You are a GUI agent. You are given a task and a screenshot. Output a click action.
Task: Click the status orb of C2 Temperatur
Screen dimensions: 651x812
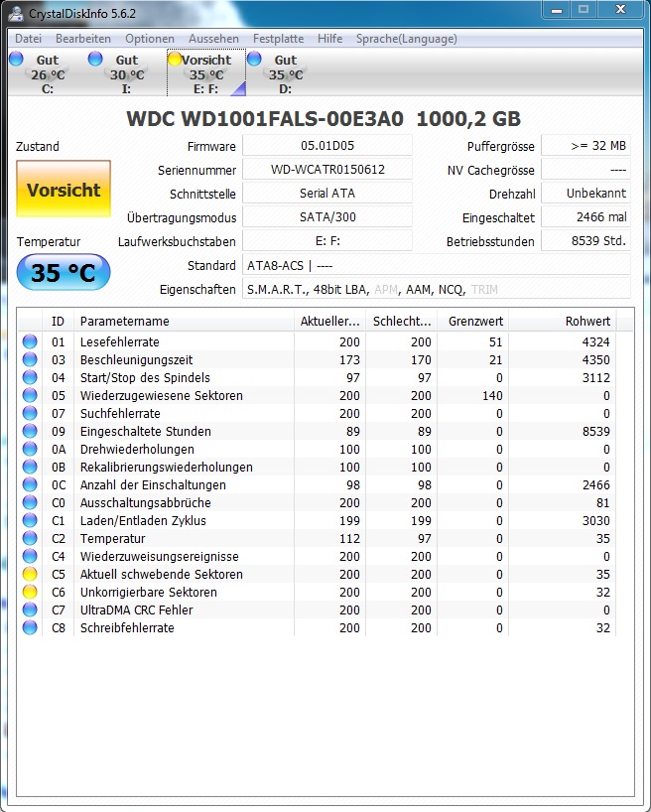30,538
